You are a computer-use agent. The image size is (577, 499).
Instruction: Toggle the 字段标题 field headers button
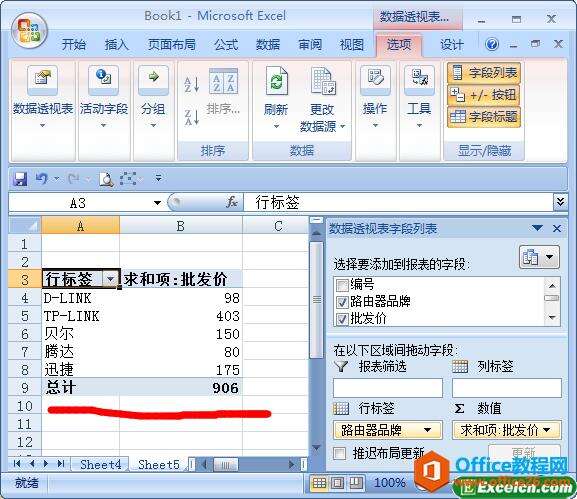[x=484, y=117]
